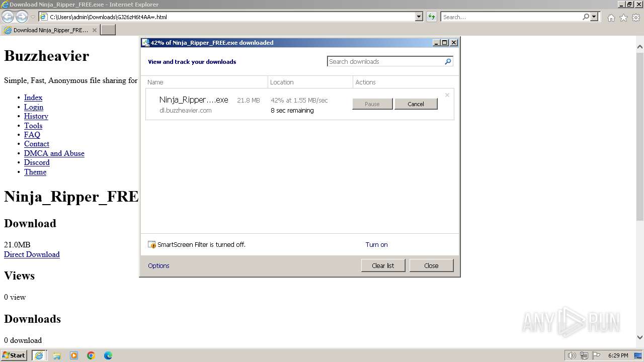Viewport: 644px width, 362px height.
Task: Click the page scrollbar up arrow
Action: pyautogui.click(x=640, y=47)
